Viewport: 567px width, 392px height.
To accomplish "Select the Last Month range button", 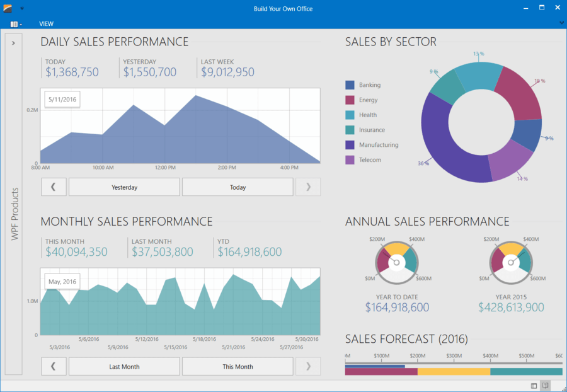I will click(124, 366).
